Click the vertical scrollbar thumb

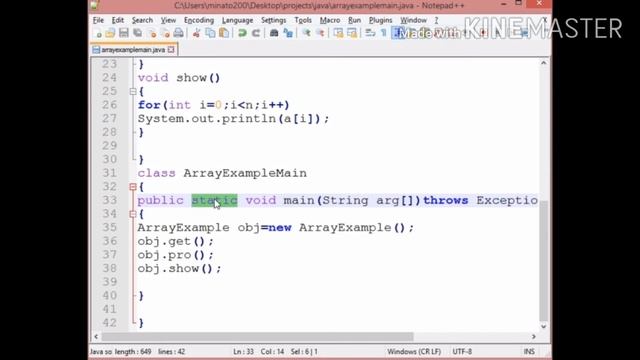(x=544, y=261)
